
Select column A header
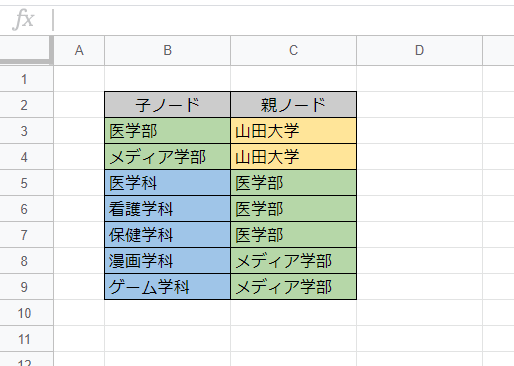pyautogui.click(x=79, y=51)
